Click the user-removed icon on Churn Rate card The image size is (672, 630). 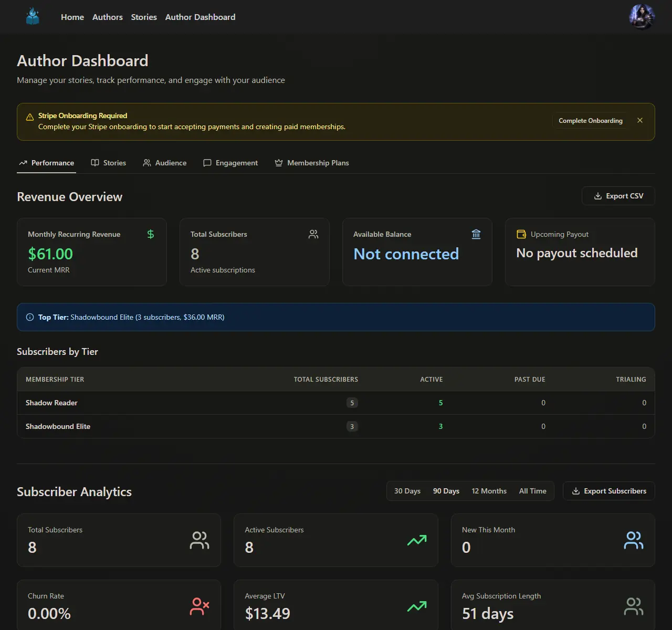coord(199,606)
